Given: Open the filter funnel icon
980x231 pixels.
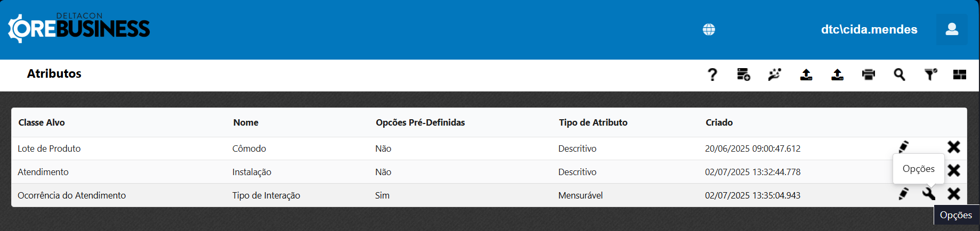Looking at the screenshot, I should click(930, 75).
